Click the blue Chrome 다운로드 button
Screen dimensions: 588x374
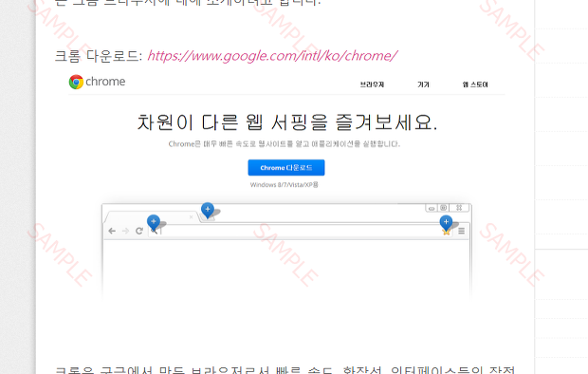click(x=286, y=167)
